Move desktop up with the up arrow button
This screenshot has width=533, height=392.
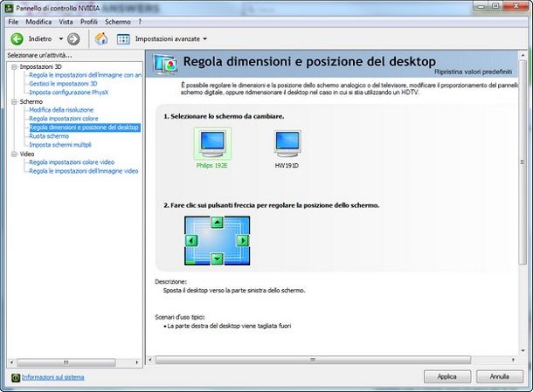[x=217, y=223]
